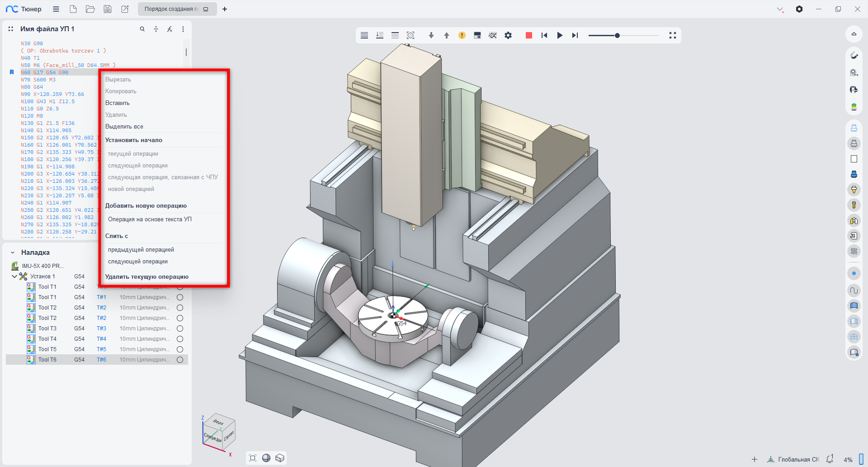Click the red stop simulation button
Viewport: 868px width, 467px height.
[x=528, y=35]
